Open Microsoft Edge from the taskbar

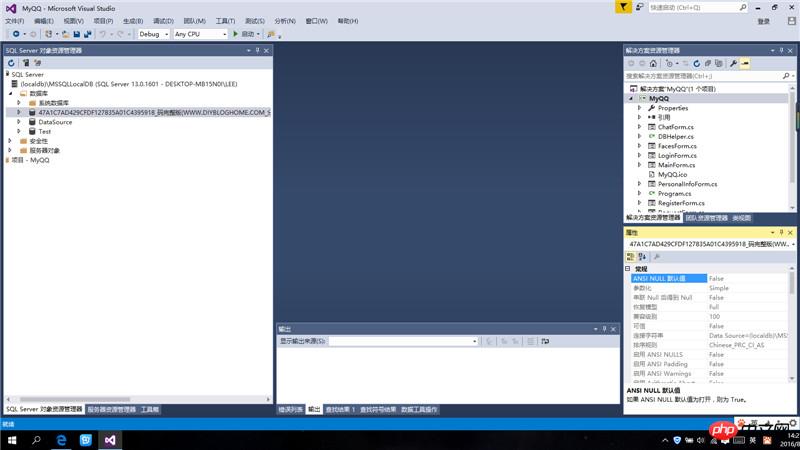(x=61, y=440)
